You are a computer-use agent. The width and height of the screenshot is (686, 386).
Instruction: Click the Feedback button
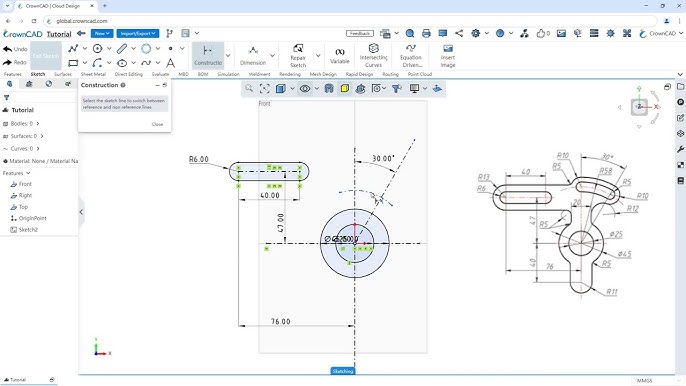[360, 33]
